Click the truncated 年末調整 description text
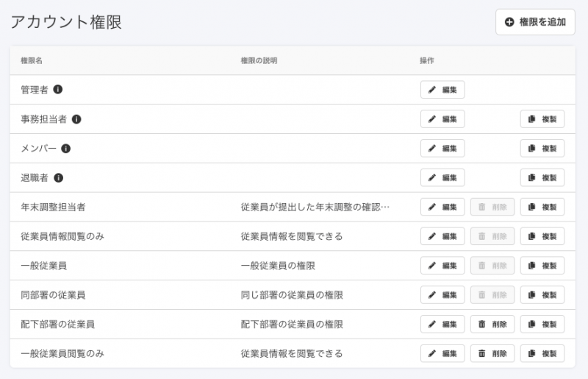Image resolution: width=588 pixels, height=379 pixels. (x=315, y=208)
